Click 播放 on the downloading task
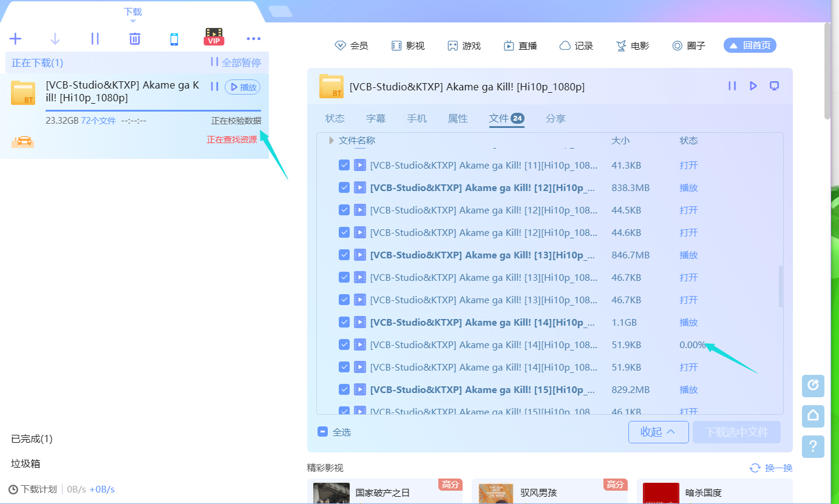 pyautogui.click(x=242, y=87)
